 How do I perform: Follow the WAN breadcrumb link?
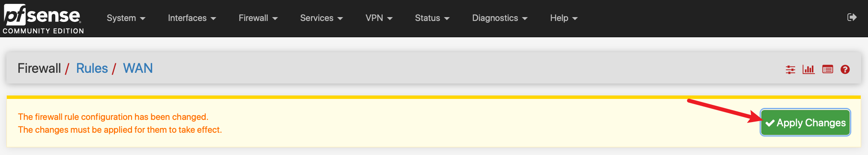coord(138,68)
